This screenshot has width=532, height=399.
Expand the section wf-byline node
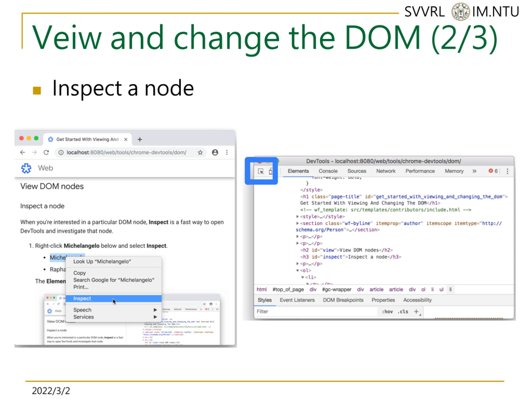(x=298, y=223)
